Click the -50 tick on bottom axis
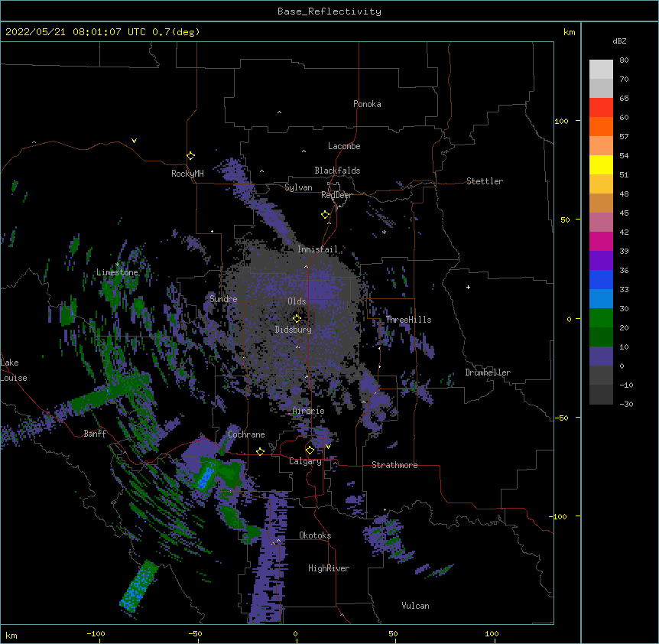Image resolution: width=659 pixels, height=644 pixels. point(196,633)
